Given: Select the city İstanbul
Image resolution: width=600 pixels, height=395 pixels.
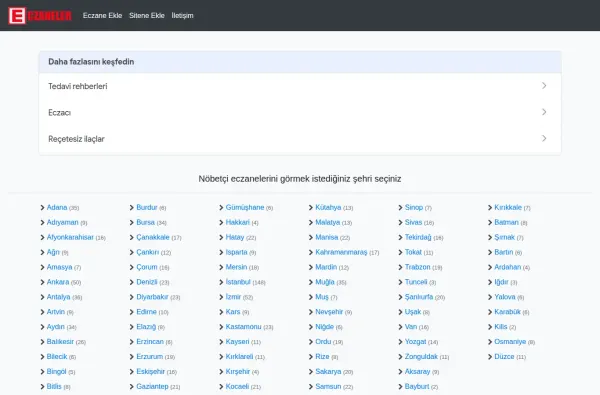Looking at the screenshot, I should click(x=238, y=282).
